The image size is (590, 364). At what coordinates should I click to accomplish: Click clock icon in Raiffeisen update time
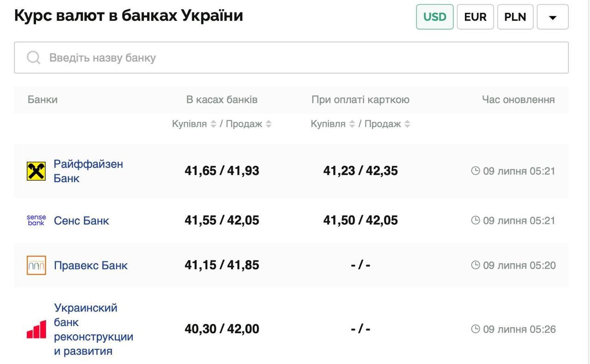tap(475, 171)
